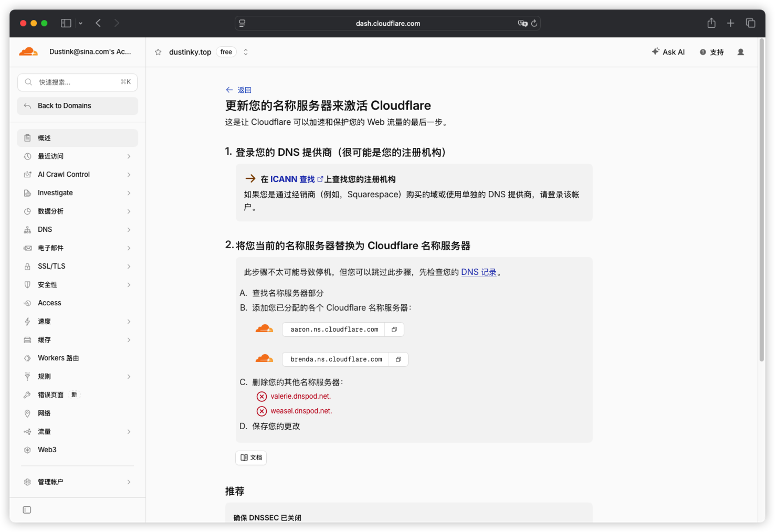This screenshot has height=532, width=775.
Task: Click the AI Crawl Control robot icon
Action: pos(27,175)
